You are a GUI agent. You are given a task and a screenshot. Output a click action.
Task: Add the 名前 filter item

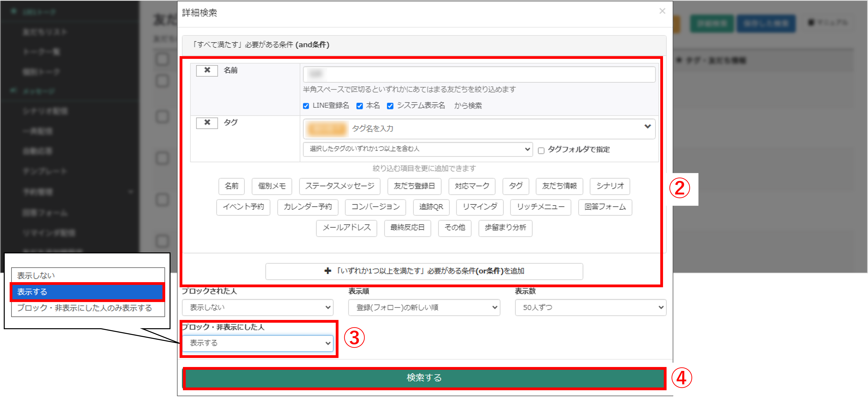click(232, 186)
